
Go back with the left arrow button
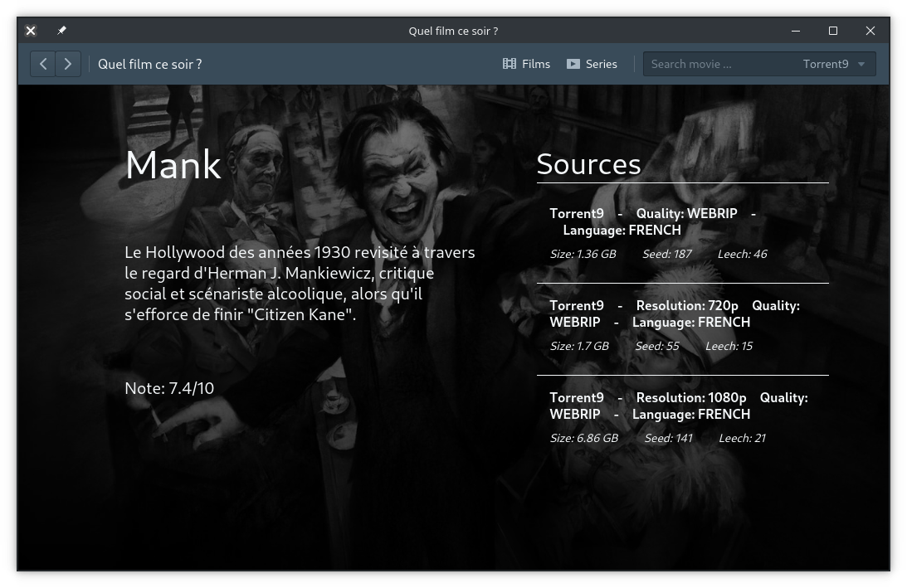43,64
